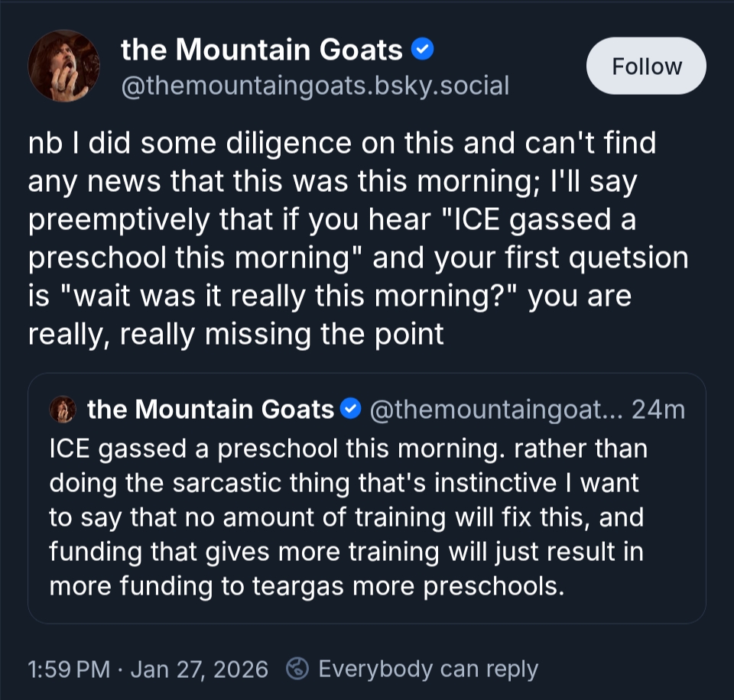Open the quoted post's author display name

tap(211, 410)
